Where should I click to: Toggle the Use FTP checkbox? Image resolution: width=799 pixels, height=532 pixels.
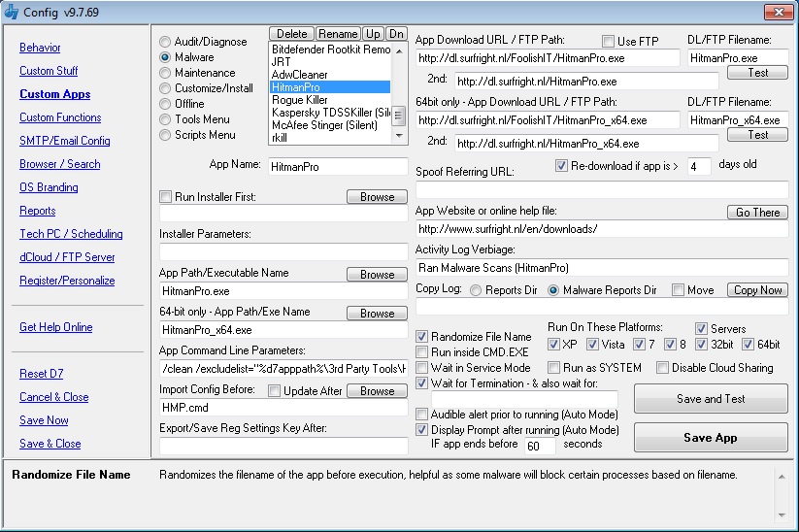608,41
